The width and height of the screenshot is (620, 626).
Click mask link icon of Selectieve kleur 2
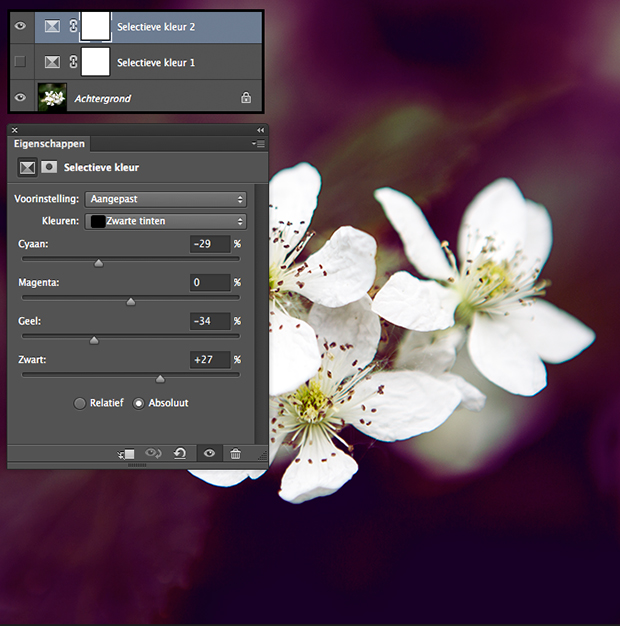[x=73, y=26]
